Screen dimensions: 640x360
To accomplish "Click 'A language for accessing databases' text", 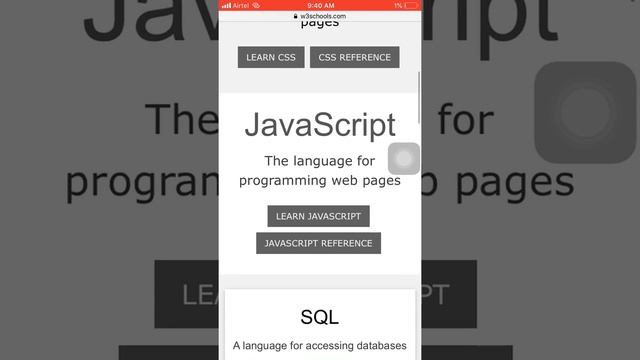I will click(320, 346).
